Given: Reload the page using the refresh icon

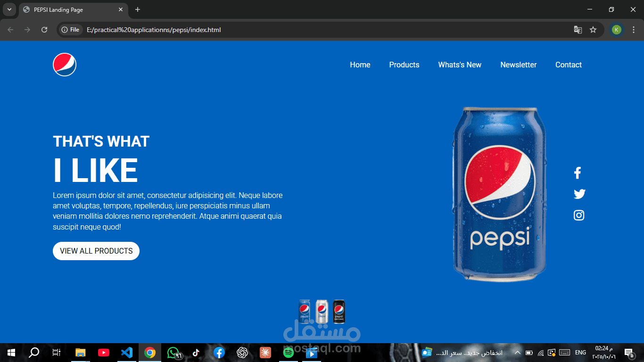Looking at the screenshot, I should [x=44, y=29].
